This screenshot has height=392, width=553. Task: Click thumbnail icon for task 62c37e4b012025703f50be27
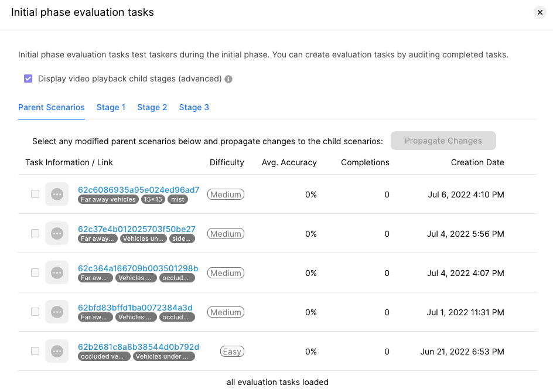pyautogui.click(x=57, y=233)
